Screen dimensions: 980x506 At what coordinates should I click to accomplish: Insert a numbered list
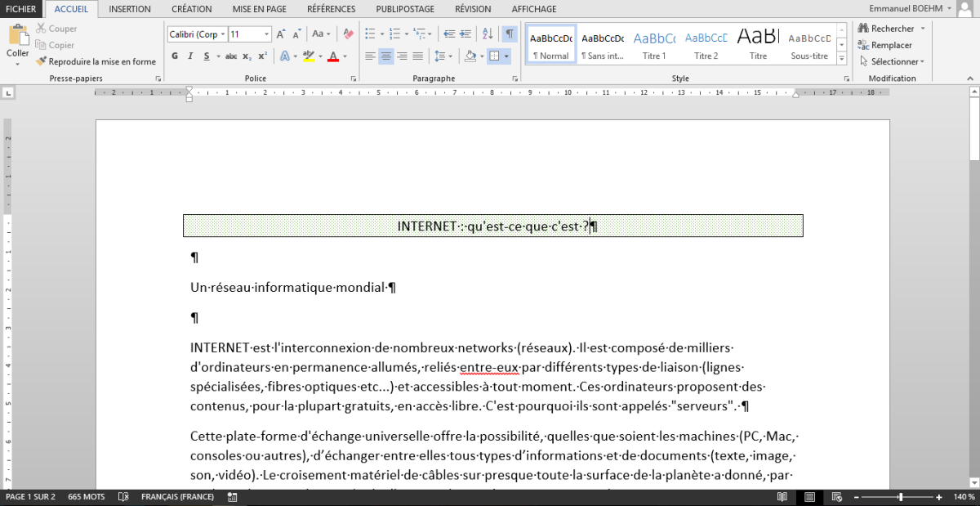(394, 34)
